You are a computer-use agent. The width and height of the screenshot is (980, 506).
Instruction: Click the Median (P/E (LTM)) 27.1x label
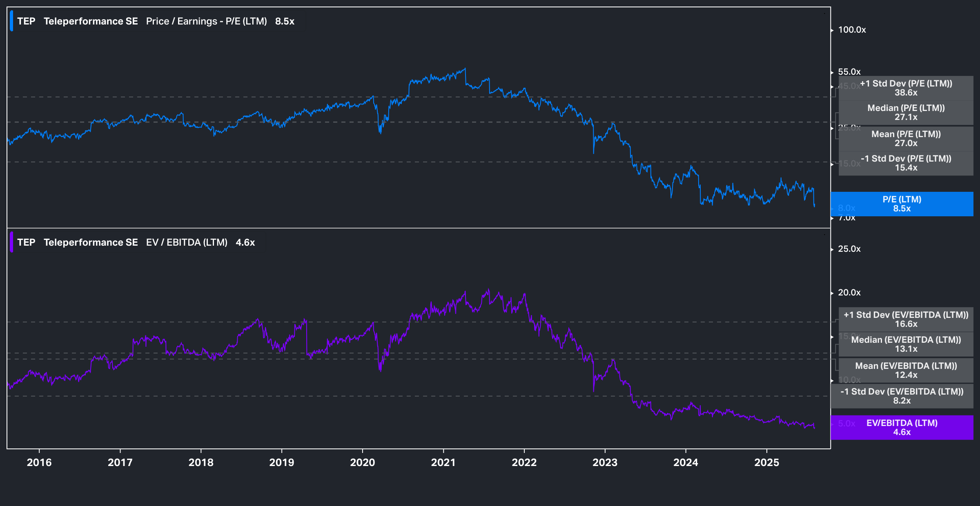(x=906, y=113)
